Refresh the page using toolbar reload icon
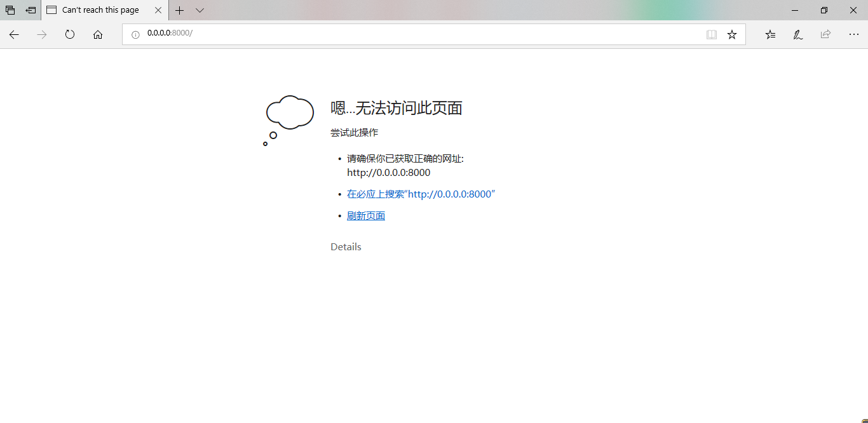The height and width of the screenshot is (423, 868). click(x=70, y=34)
